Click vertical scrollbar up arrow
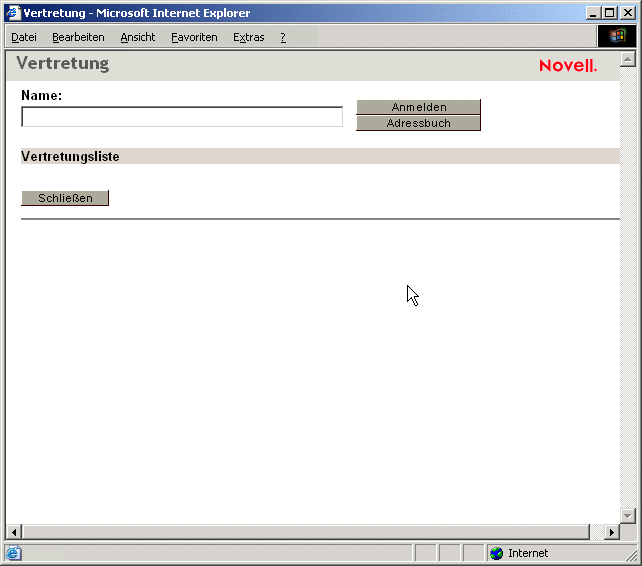Viewport: 642px width, 566px height. pyautogui.click(x=627, y=59)
